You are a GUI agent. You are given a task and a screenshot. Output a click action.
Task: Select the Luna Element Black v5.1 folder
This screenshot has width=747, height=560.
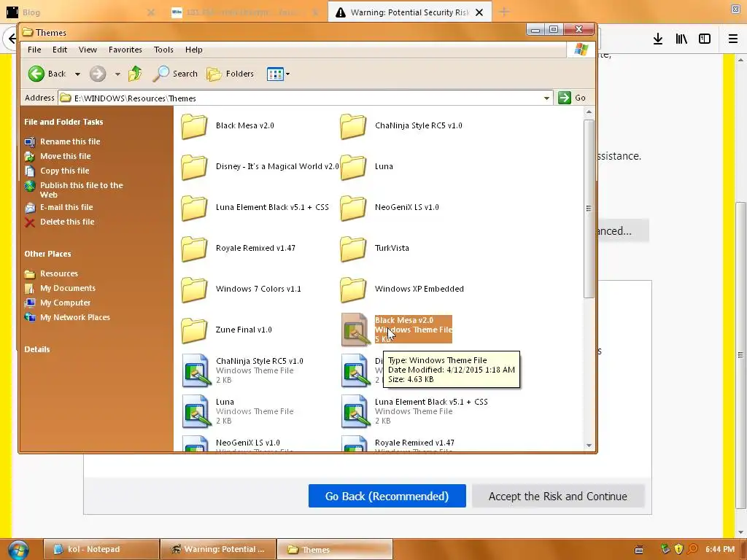[x=255, y=208]
